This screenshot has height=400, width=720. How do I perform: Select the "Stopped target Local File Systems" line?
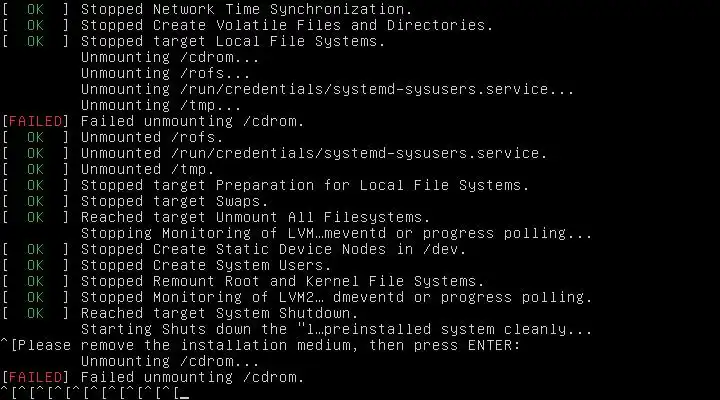(232, 41)
